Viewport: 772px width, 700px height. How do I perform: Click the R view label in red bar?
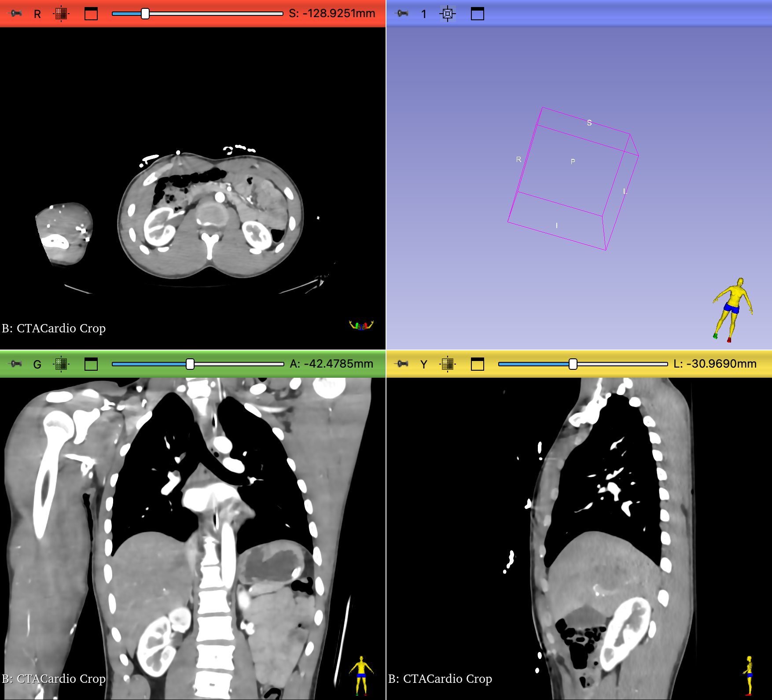coord(37,14)
